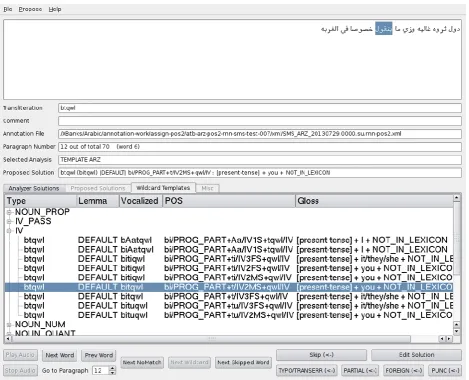469x380 pixels.
Task: Click highlighted Arabic word in text
Action: (x=384, y=29)
